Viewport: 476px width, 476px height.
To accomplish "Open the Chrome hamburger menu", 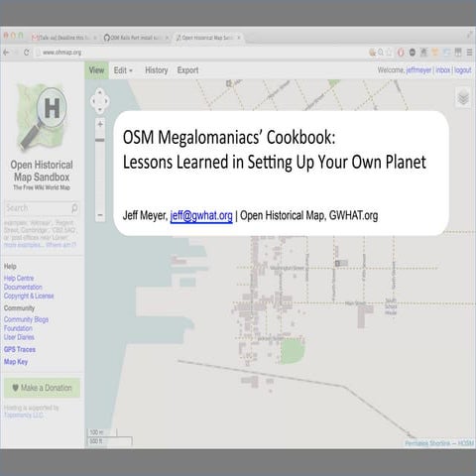I will [x=469, y=53].
